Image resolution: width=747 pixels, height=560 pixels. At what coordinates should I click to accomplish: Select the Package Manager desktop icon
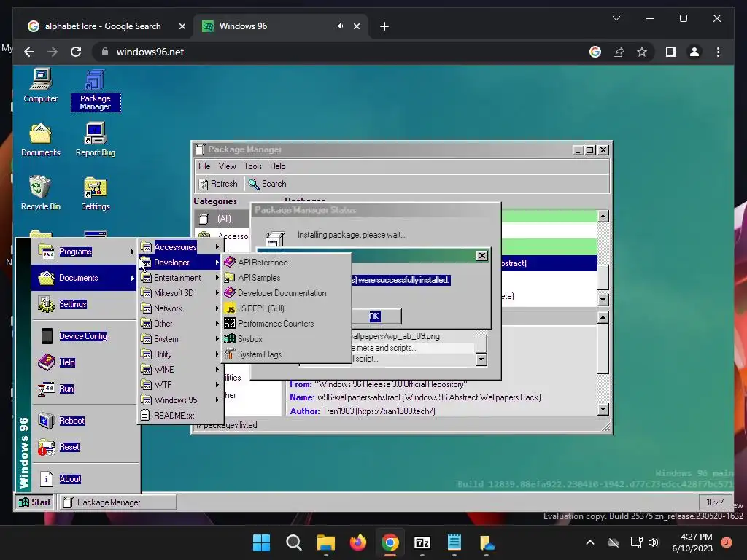[x=96, y=90]
